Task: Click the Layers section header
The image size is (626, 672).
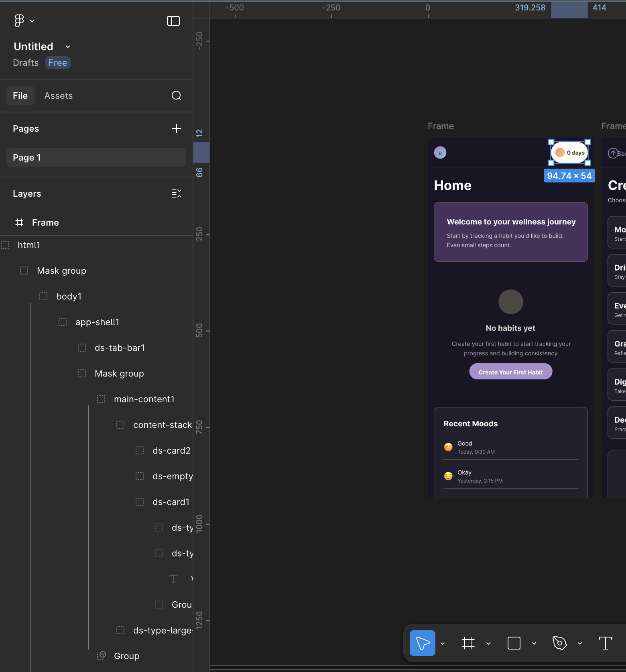Action: [x=27, y=193]
